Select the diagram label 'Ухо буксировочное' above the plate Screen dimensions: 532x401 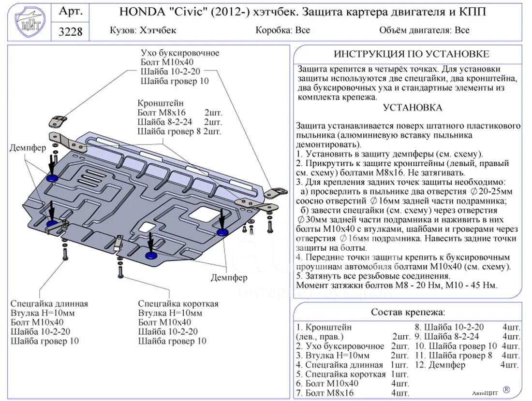[x=180, y=53]
